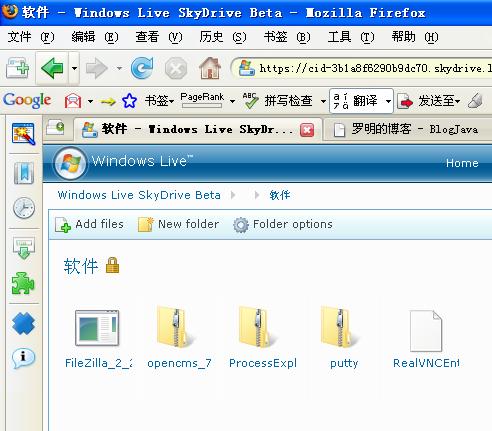Click the Windows Live SkyDrive Beta breadcrumb link
The width and height of the screenshot is (492, 431).
click(139, 195)
